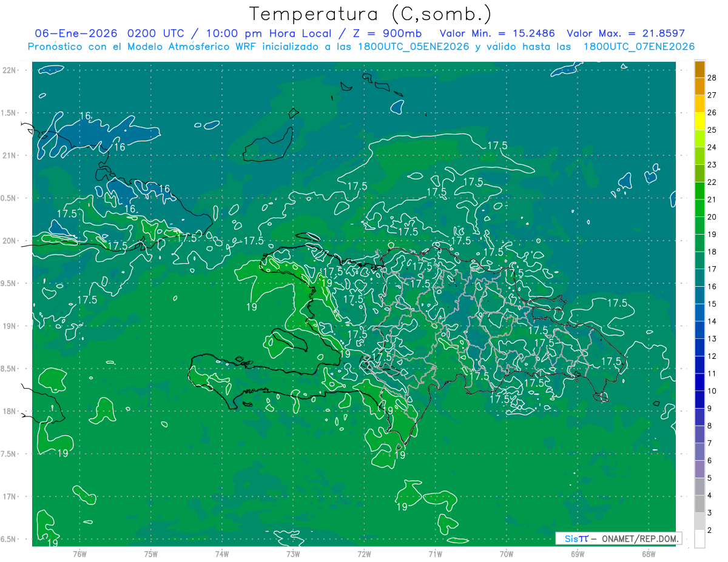This screenshot has height=562, width=728.
Task: Click the Z = 900mb level text
Action: click(387, 33)
